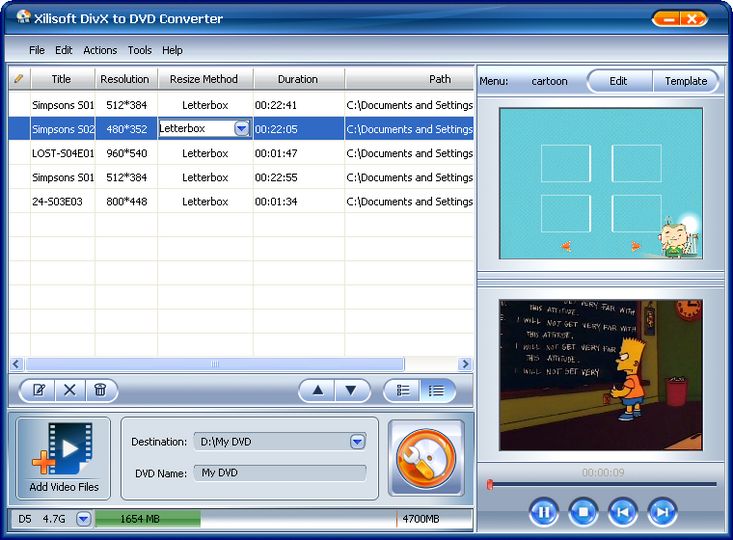The width and height of the screenshot is (733, 540).
Task: Open the Edit menu
Action: (64, 50)
